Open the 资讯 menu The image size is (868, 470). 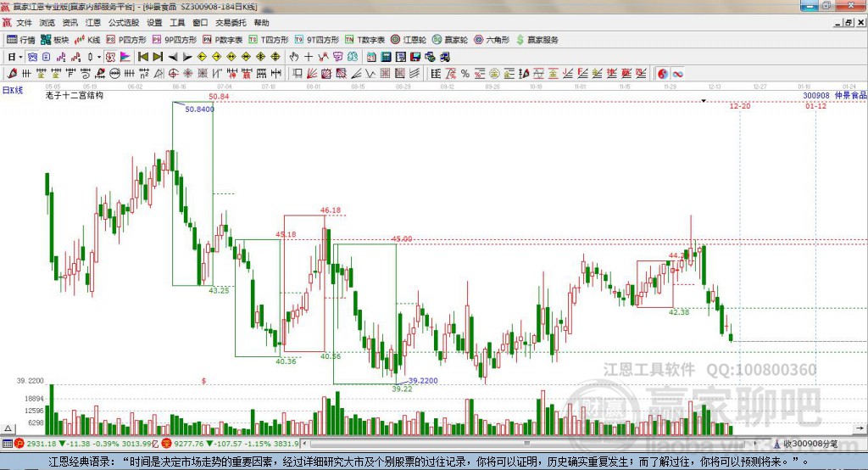tap(70, 23)
